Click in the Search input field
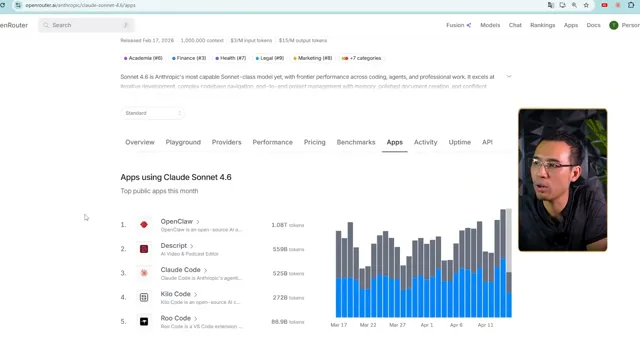 pos(86,25)
